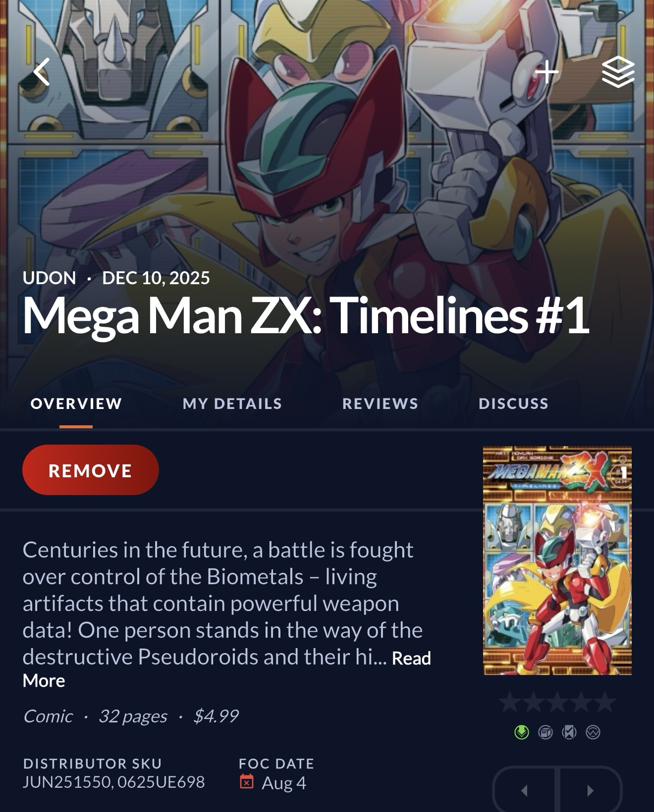The height and width of the screenshot is (812, 654).
Task: Open the Mega Man ZX cover thumbnail
Action: pos(557,561)
